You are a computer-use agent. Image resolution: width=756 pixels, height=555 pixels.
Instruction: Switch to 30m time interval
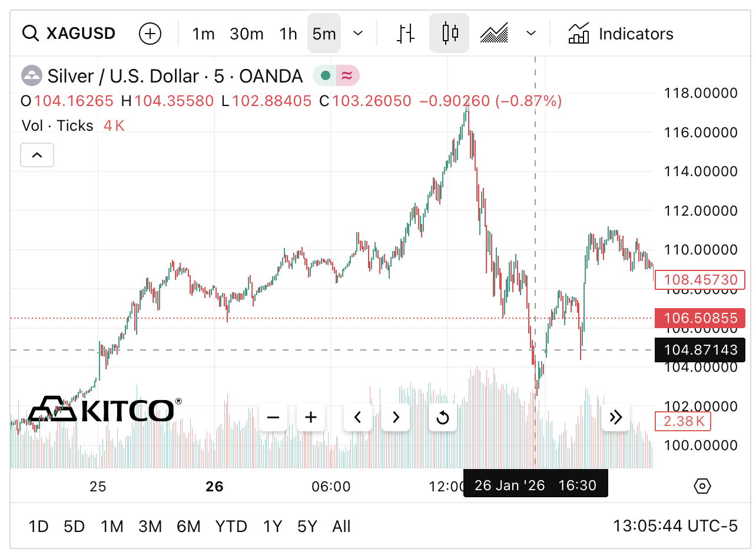247,34
